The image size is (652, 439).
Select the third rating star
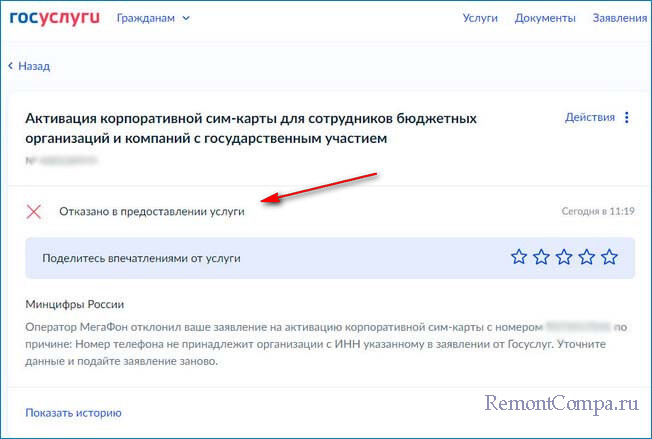tap(565, 257)
